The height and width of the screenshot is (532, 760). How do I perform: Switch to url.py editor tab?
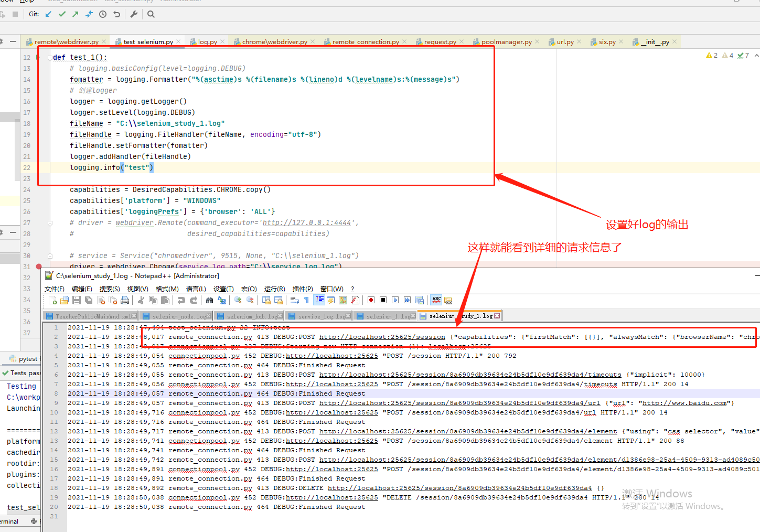coord(565,42)
